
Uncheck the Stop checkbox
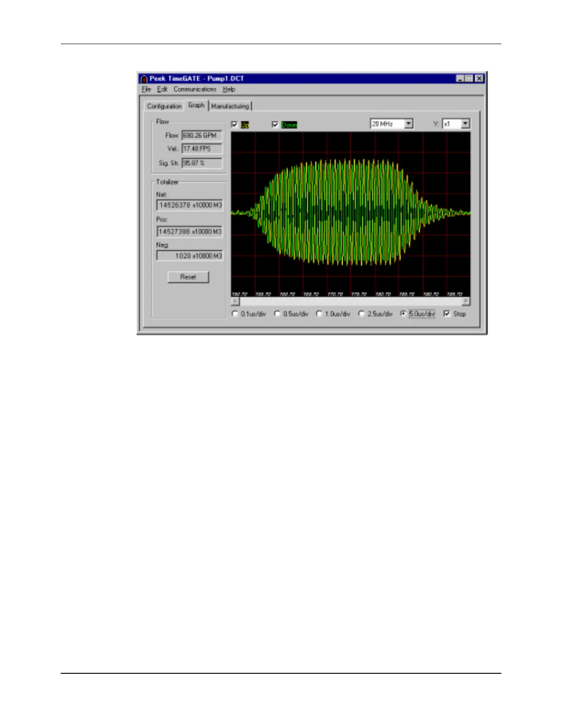[447, 313]
